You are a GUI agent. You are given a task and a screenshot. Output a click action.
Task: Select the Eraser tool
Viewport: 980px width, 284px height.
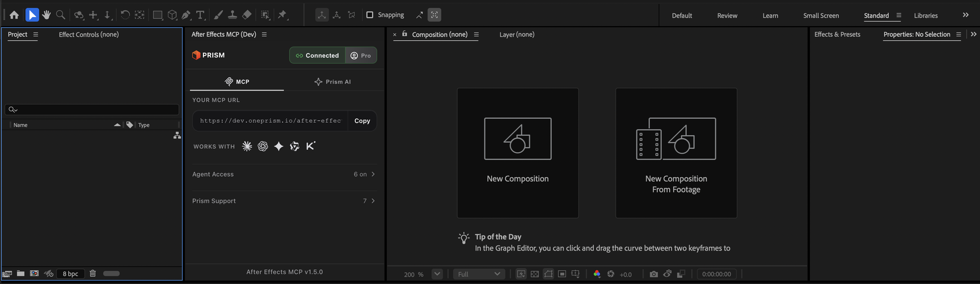tap(247, 15)
